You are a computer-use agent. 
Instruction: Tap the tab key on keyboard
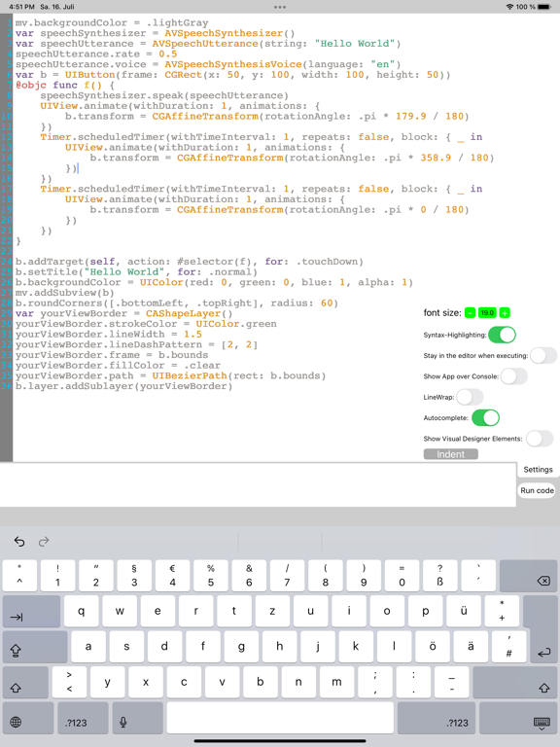coord(31,611)
